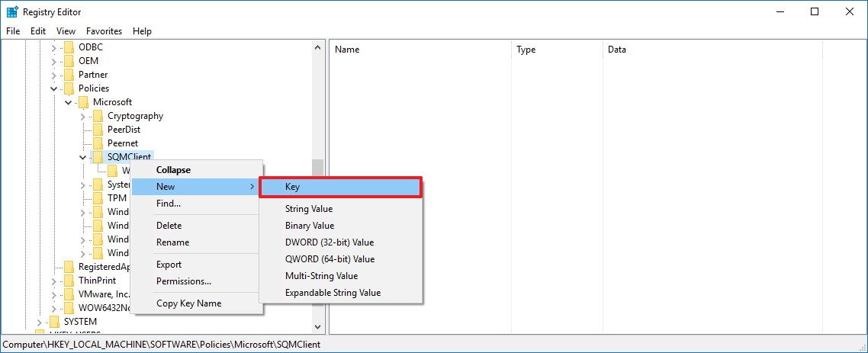868x353 pixels.
Task: Open the Favorites menu
Action: (104, 31)
